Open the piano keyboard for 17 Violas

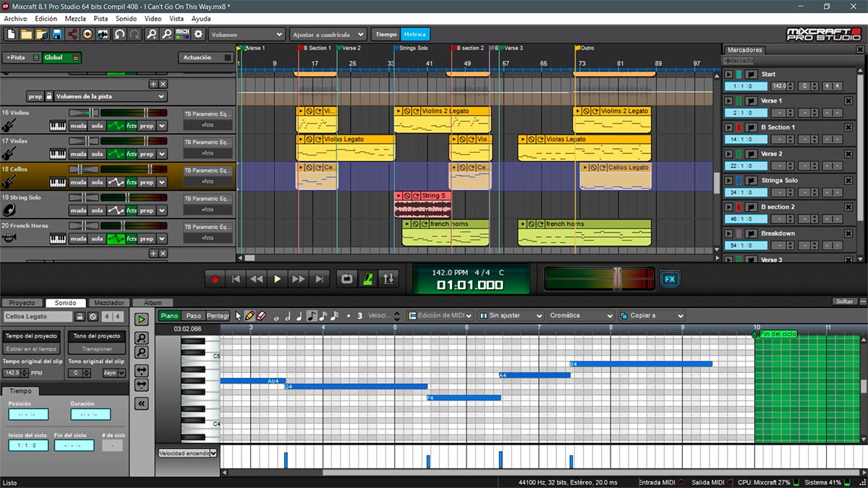(58, 154)
